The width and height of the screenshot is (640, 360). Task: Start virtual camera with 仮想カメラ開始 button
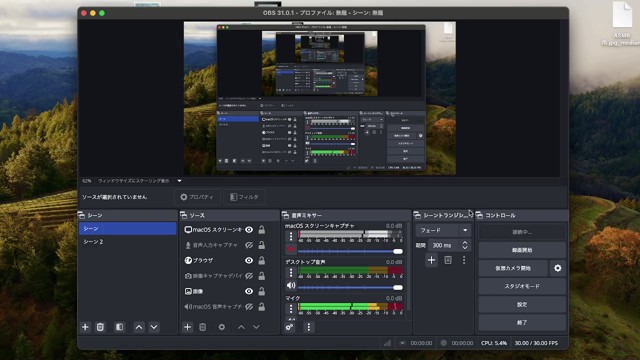(513, 268)
